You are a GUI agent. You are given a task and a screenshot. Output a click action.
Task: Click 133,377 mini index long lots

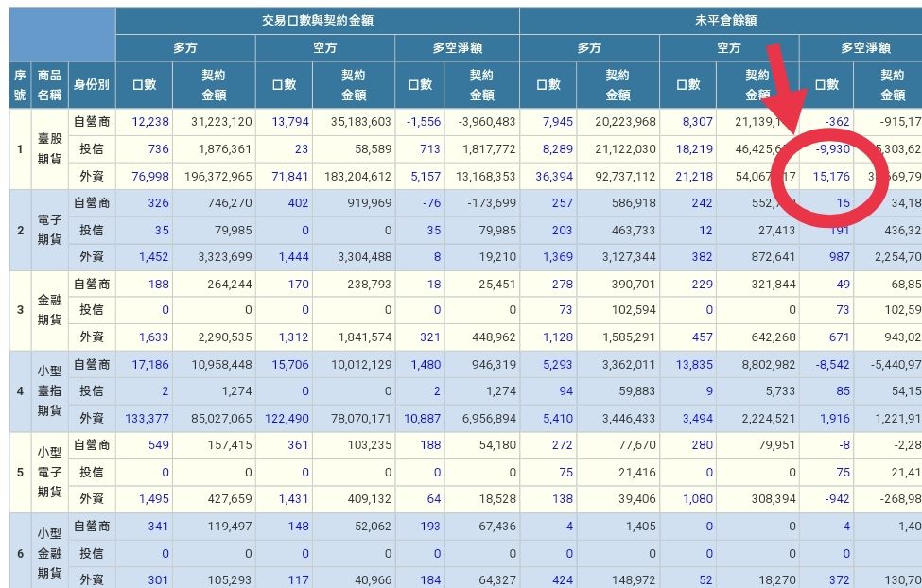(x=147, y=419)
